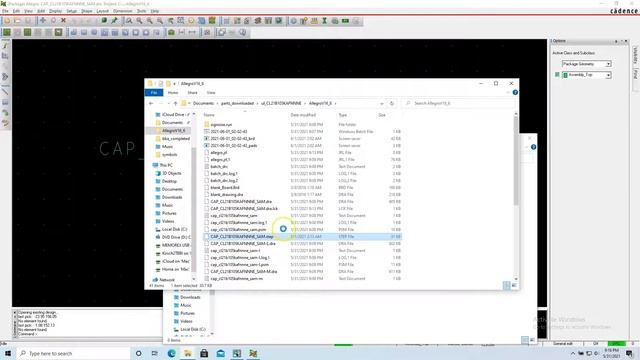Open the Allegro Setup menu

pos(71,11)
